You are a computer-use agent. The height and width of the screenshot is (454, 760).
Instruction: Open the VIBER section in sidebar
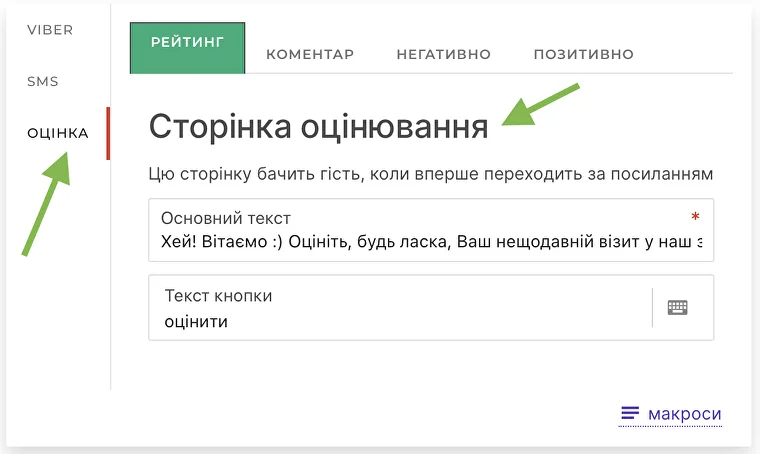click(x=50, y=30)
